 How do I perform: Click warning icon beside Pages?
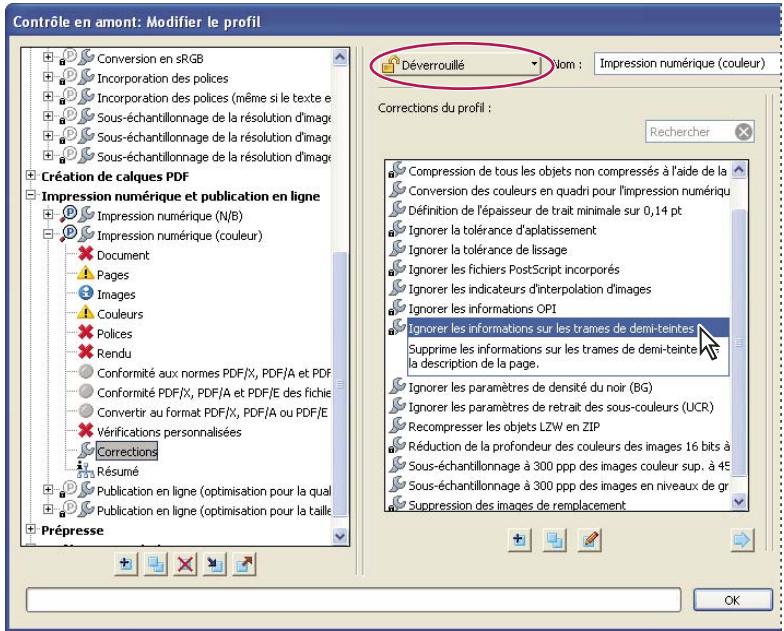click(x=86, y=274)
